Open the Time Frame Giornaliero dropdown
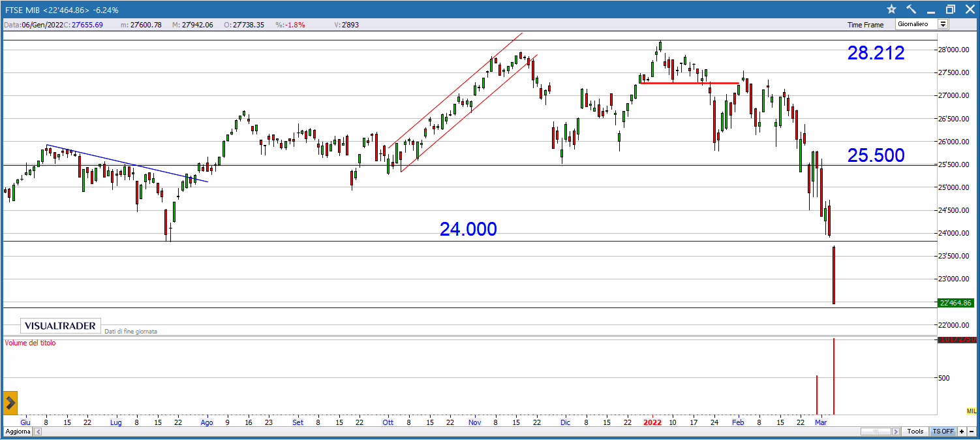 point(943,24)
